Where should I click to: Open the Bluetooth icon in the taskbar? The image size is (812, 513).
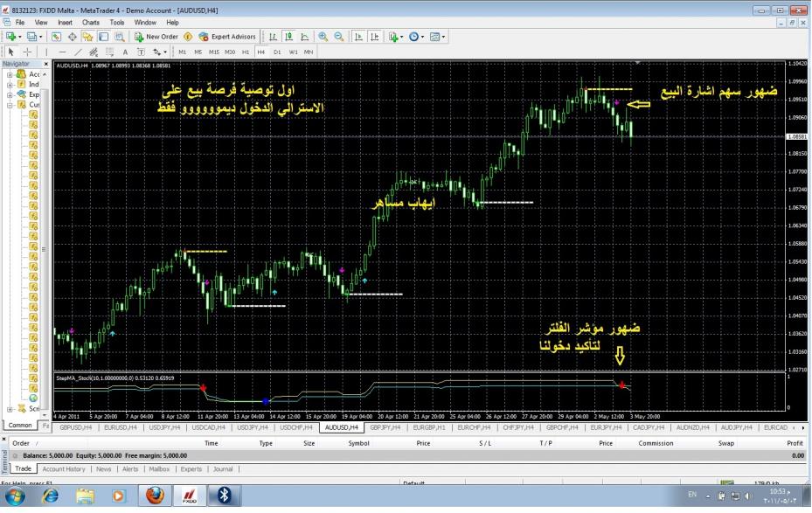point(224,496)
